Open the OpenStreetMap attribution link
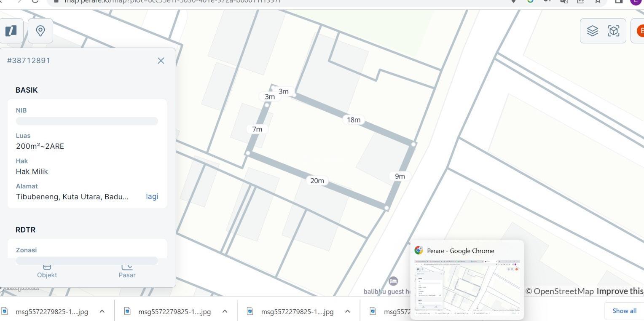 click(559, 291)
